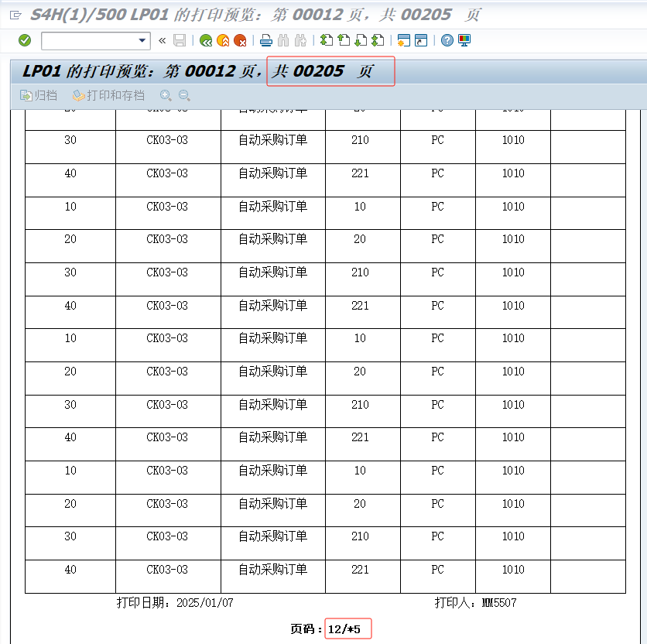647x644 pixels.
Task: Open Help with the question mark icon
Action: click(x=447, y=40)
